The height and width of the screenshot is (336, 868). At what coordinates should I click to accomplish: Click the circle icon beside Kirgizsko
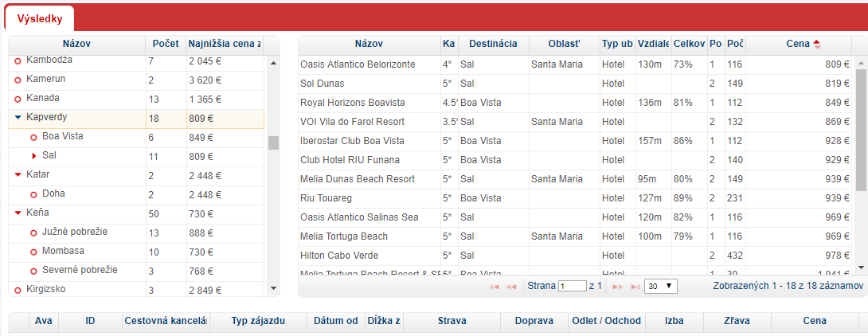[18, 290]
